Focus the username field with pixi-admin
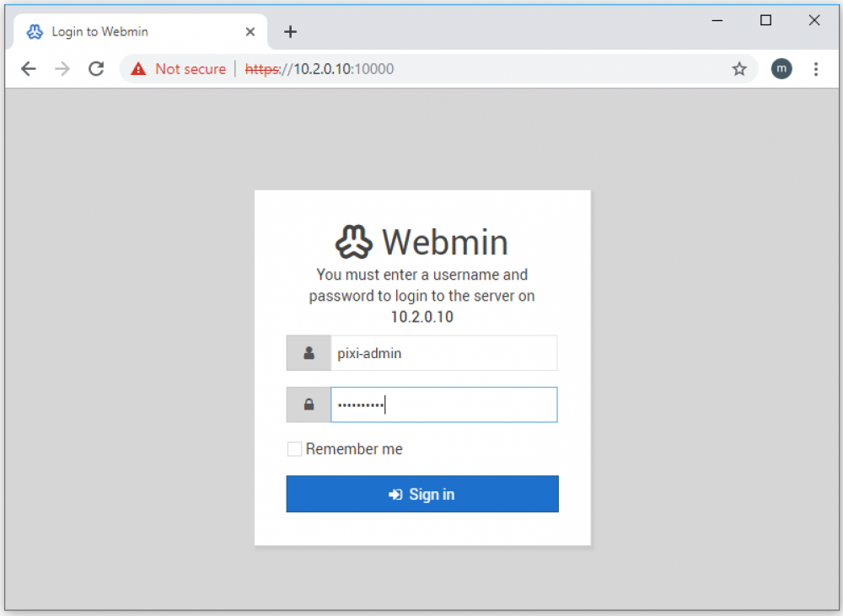This screenshot has width=843, height=616. (x=444, y=353)
